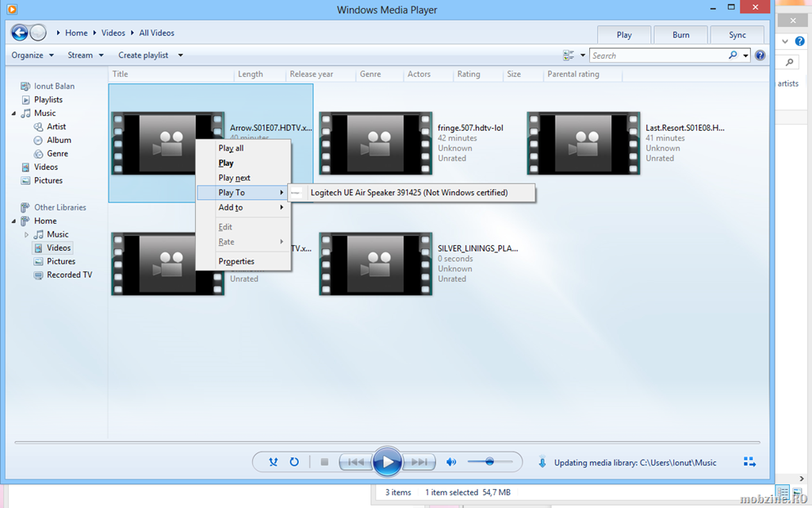This screenshot has width=812, height=508.
Task: Click the Next track button
Action: point(419,462)
